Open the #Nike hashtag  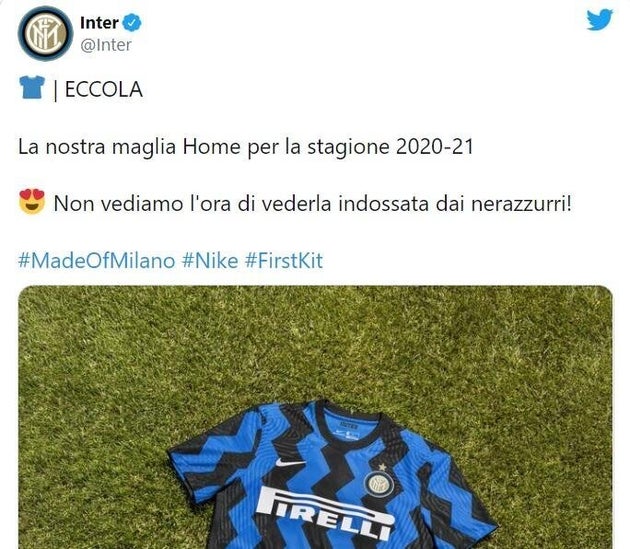tap(210, 261)
